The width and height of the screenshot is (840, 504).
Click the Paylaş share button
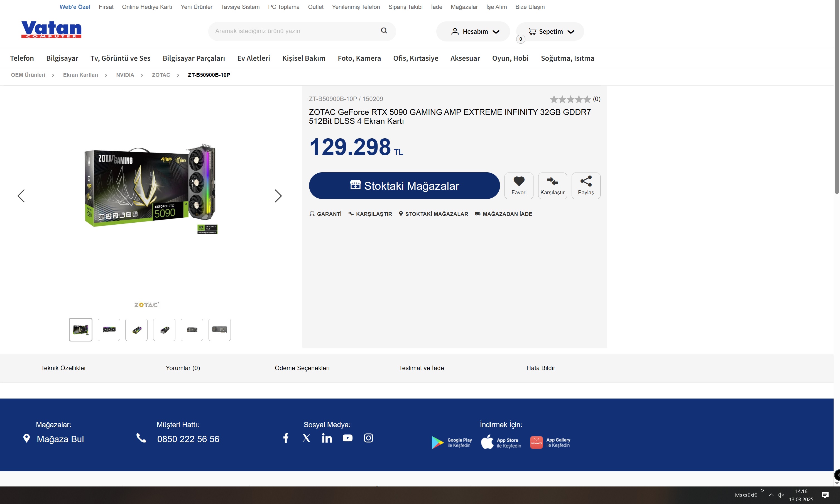coord(586,185)
